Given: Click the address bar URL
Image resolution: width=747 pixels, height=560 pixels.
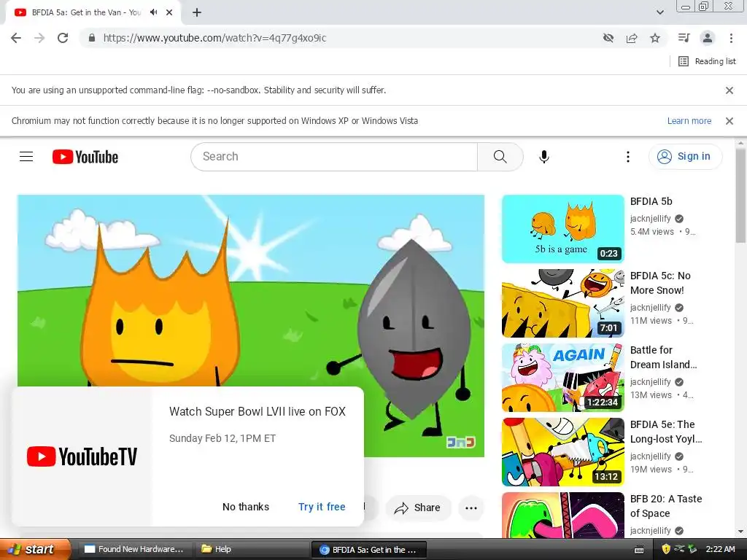Looking at the screenshot, I should pos(214,38).
